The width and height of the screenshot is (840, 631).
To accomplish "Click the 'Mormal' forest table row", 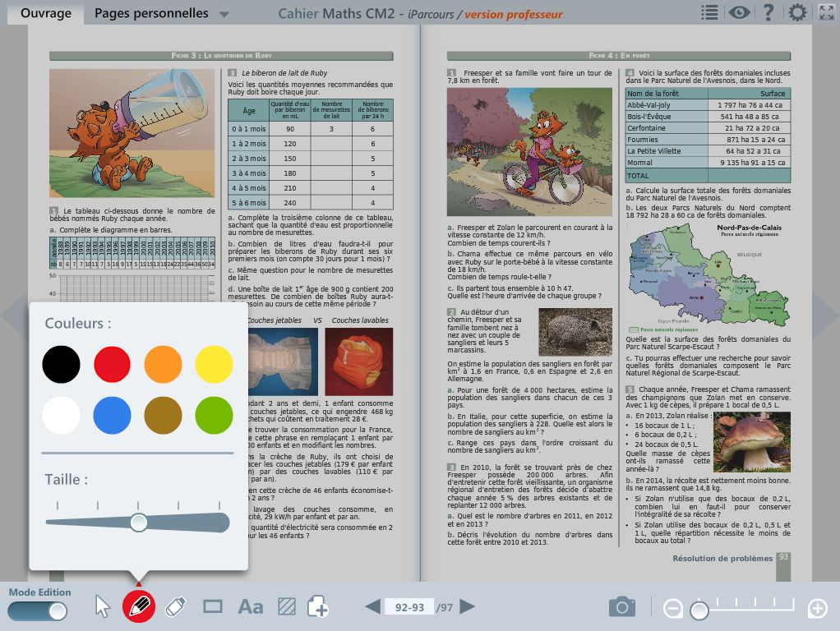I will pos(708,163).
